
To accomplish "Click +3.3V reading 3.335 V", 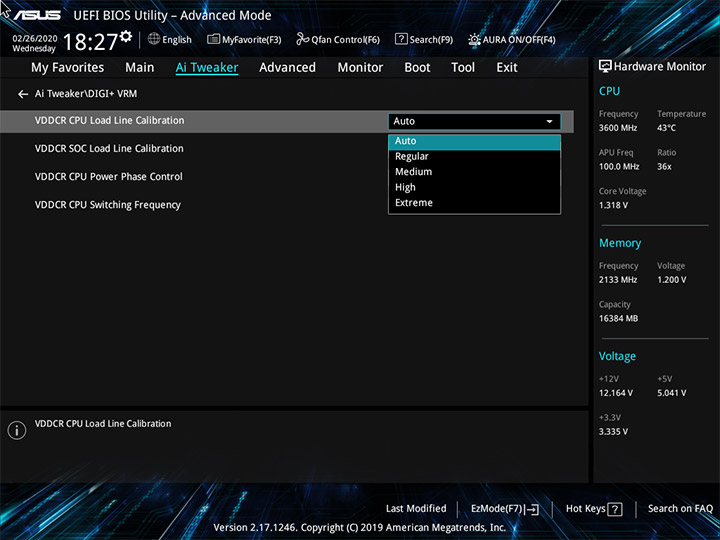I will pos(613,432).
